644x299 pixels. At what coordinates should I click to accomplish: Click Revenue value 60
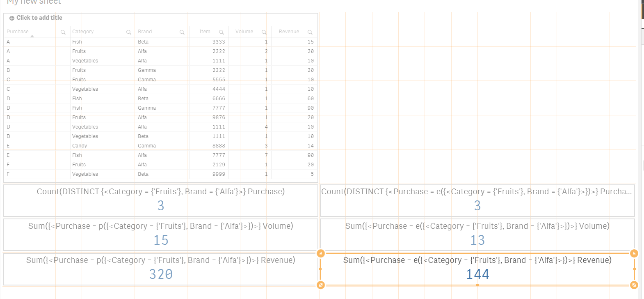[x=311, y=99]
